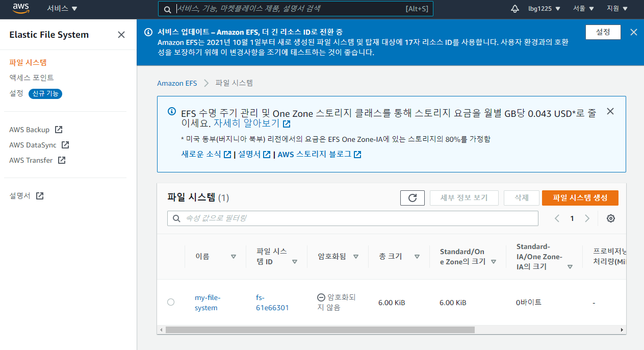Viewport: 644px width, 350px height.
Task: Click the 세부 정보 보기 button
Action: (x=464, y=198)
